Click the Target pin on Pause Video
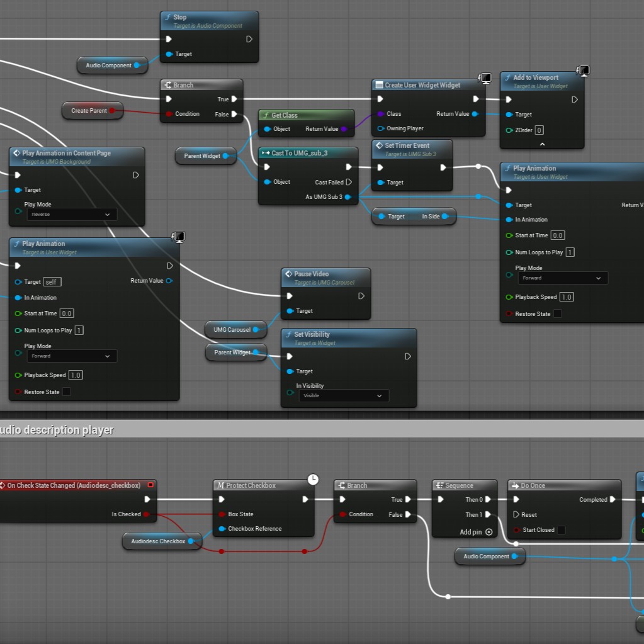Screen dimensions: 644x644 tap(290, 311)
